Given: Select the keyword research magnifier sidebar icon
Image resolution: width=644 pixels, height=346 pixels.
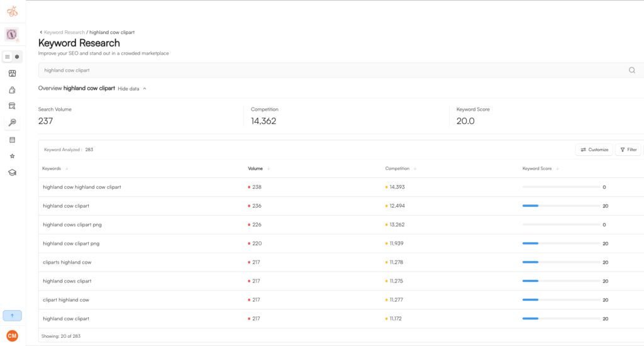Looking at the screenshot, I should (12, 122).
